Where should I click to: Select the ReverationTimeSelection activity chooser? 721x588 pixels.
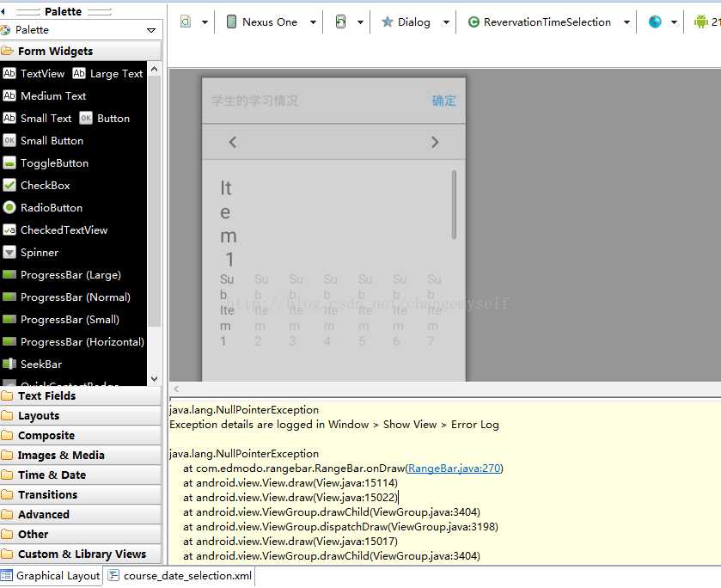click(539, 21)
